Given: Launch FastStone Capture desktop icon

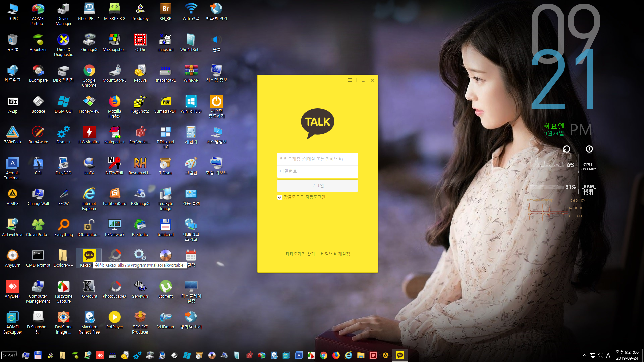Looking at the screenshot, I should 63,292.
